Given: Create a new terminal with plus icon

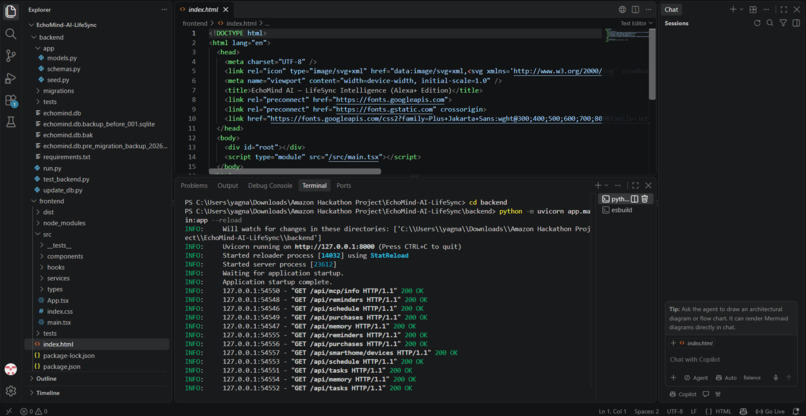Looking at the screenshot, I should 598,185.
